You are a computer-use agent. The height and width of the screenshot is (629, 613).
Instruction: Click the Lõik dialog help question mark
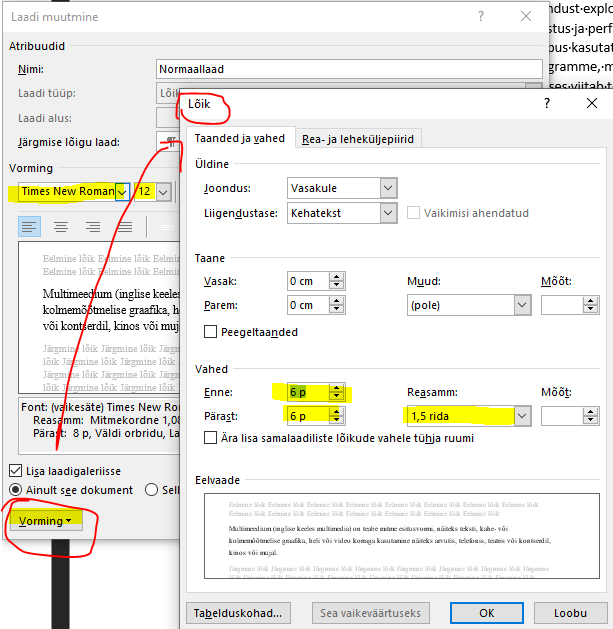pyautogui.click(x=547, y=103)
